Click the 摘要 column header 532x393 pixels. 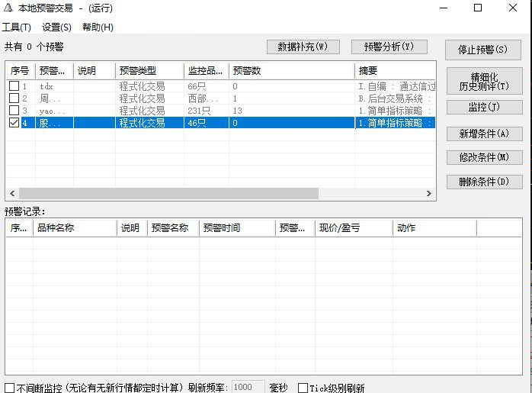[395, 71]
